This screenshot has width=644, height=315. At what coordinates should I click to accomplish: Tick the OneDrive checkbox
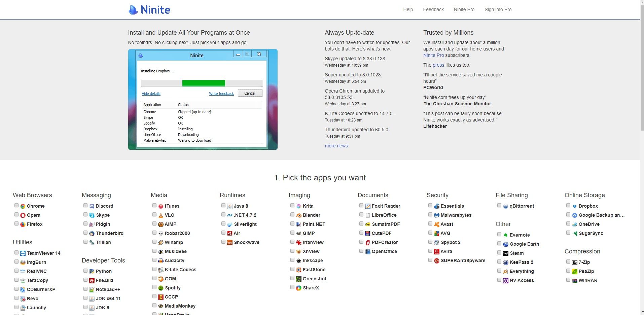pyautogui.click(x=568, y=223)
